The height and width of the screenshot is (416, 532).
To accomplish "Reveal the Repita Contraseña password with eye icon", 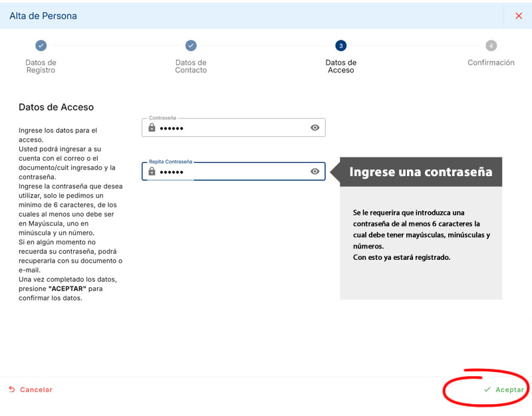I will point(315,171).
